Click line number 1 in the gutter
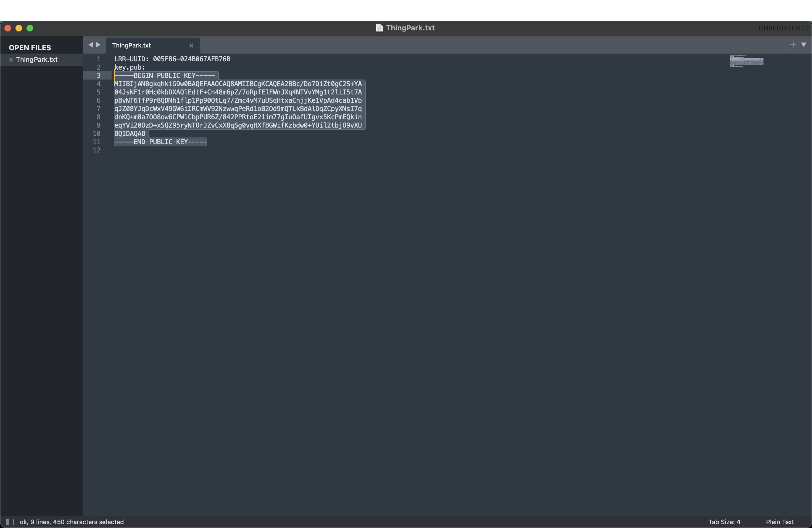 [99, 59]
